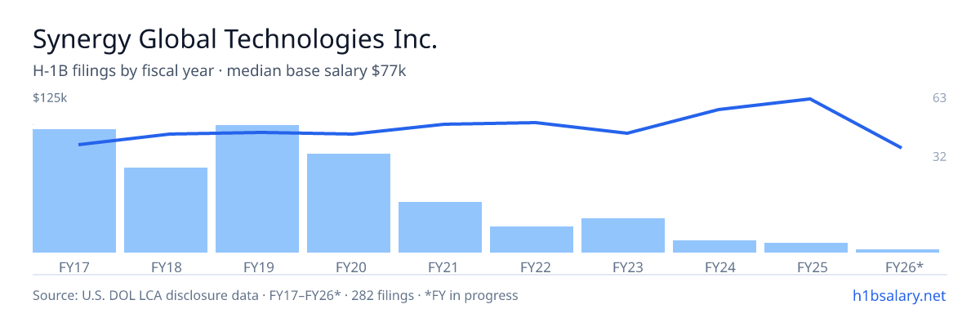The image size is (980, 327).
Task: Click the $125k salary axis label
Action: pos(50,98)
